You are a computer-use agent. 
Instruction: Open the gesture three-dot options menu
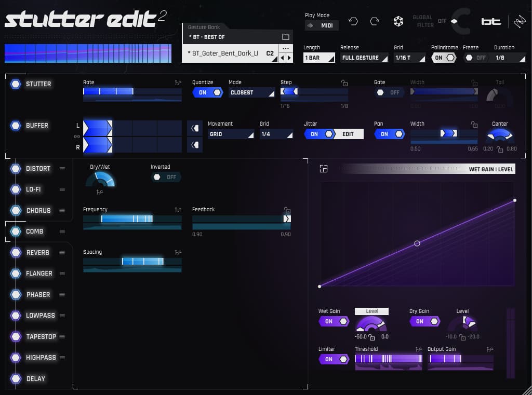286,48
